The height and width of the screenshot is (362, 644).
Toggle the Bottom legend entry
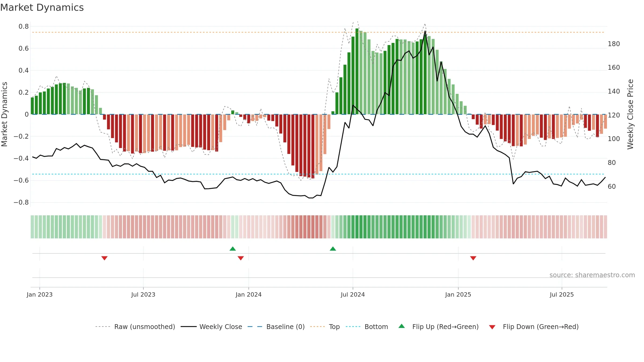click(x=367, y=327)
